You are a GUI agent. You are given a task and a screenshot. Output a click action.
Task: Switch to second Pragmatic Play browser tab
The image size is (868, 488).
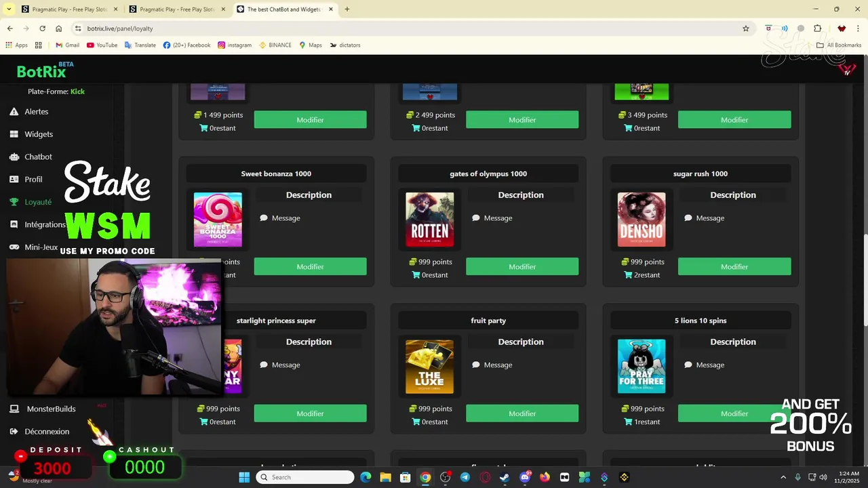coord(176,9)
